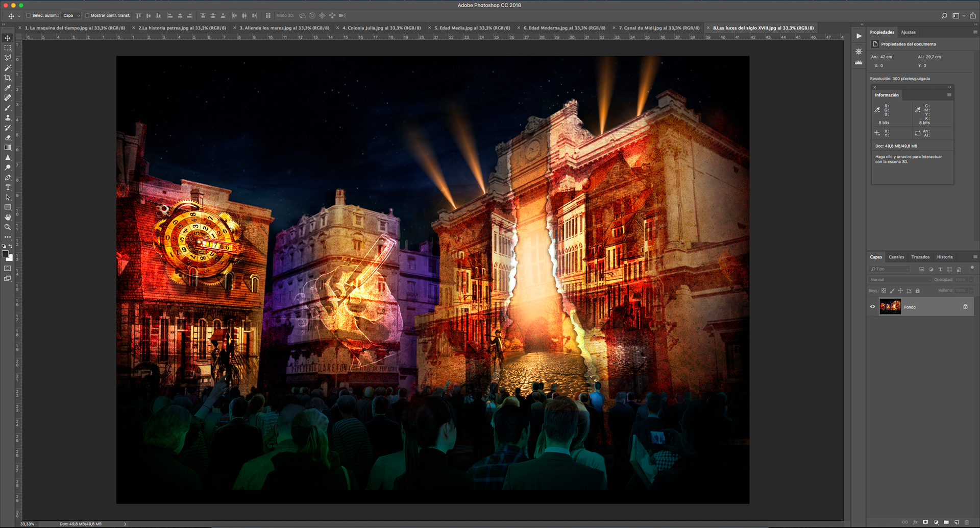Switch to the Historia tab

click(x=945, y=257)
